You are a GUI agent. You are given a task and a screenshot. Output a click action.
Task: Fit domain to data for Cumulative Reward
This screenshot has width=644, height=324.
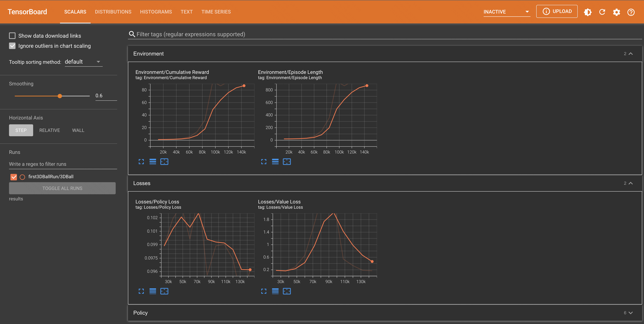[164, 162]
